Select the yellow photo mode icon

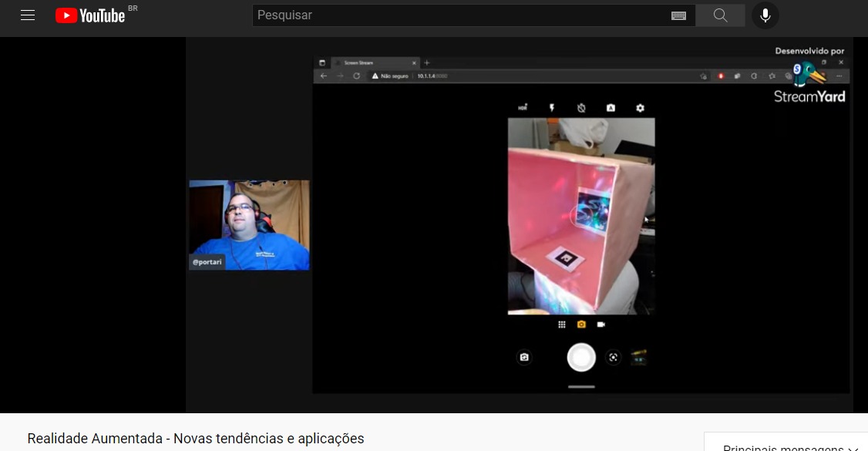pos(581,325)
